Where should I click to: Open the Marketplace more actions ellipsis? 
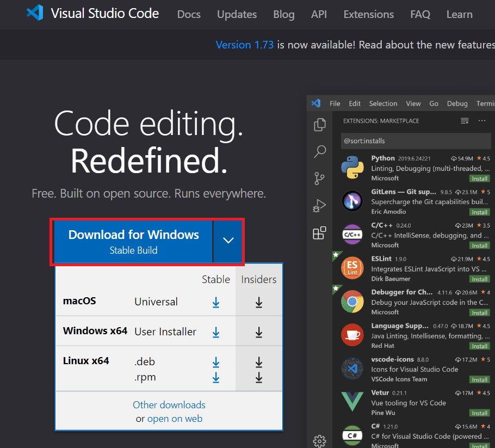point(482,121)
